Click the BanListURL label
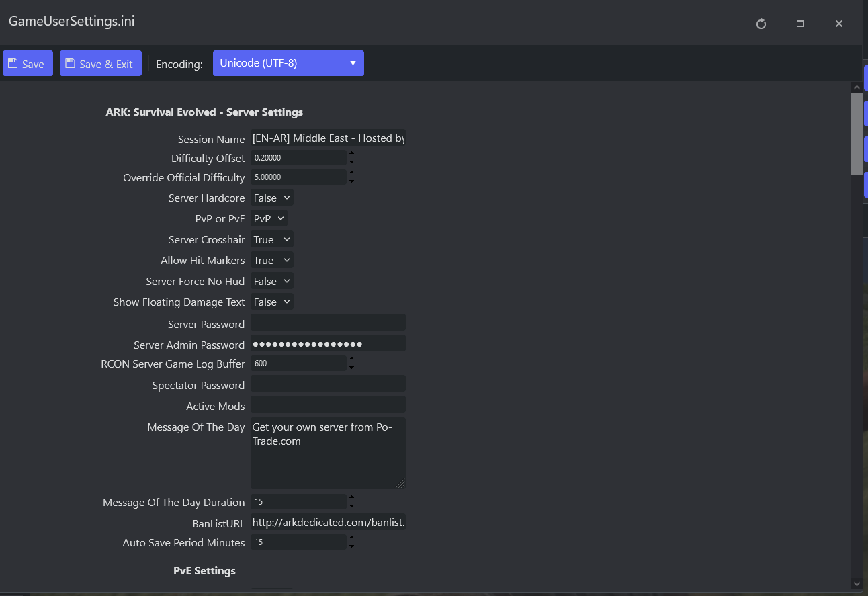This screenshot has height=596, width=868. point(218,523)
